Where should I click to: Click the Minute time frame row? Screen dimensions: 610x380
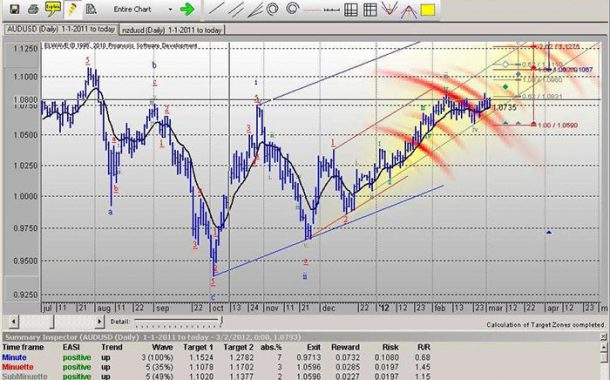216,357
